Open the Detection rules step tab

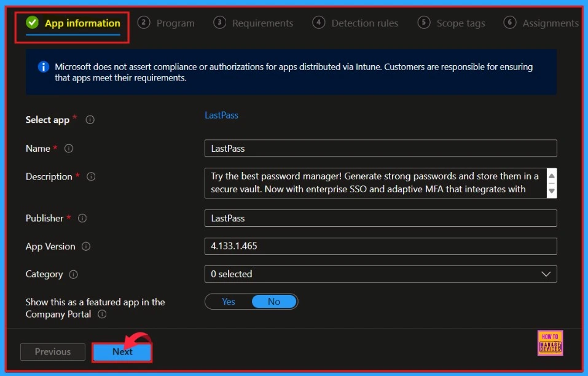355,23
